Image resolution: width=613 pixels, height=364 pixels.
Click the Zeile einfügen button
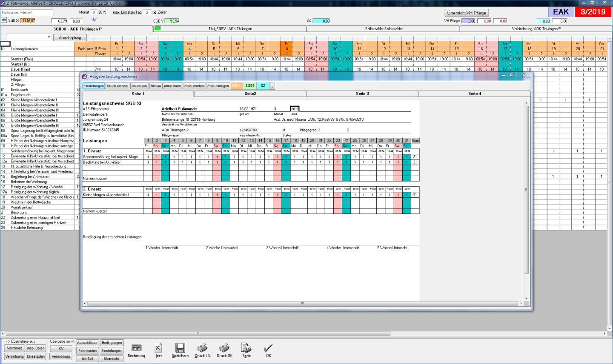[218, 86]
